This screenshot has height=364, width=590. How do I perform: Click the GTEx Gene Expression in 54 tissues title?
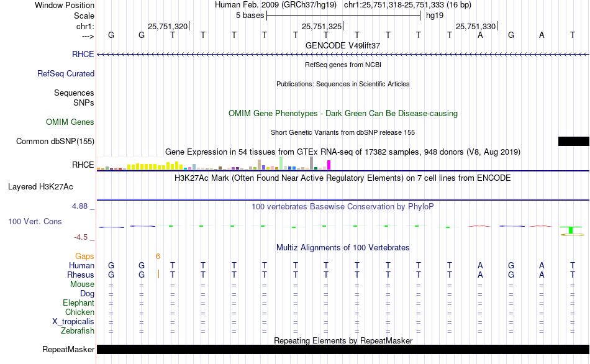(343, 152)
